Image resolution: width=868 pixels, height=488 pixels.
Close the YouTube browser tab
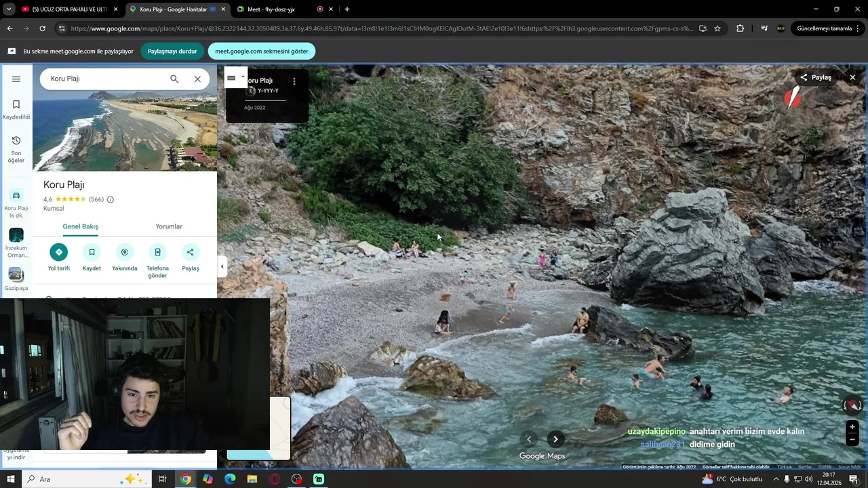coord(116,9)
